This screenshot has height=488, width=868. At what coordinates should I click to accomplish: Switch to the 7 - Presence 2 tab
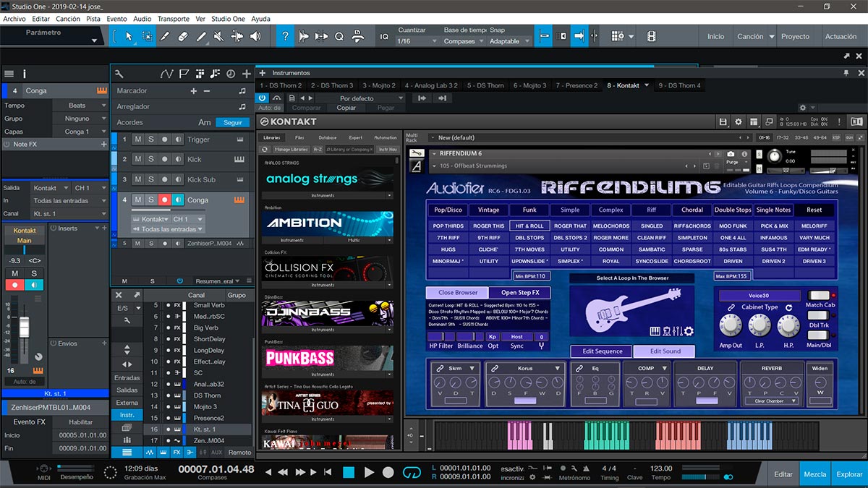[576, 85]
